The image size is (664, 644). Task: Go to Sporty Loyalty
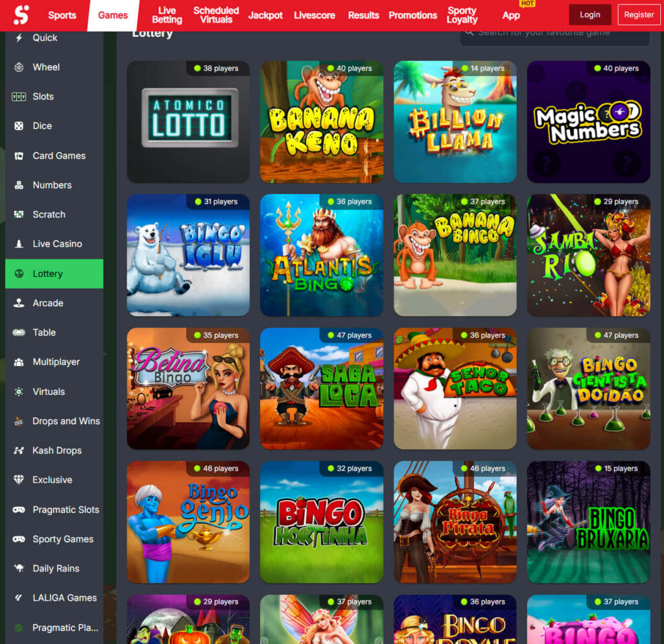click(462, 16)
